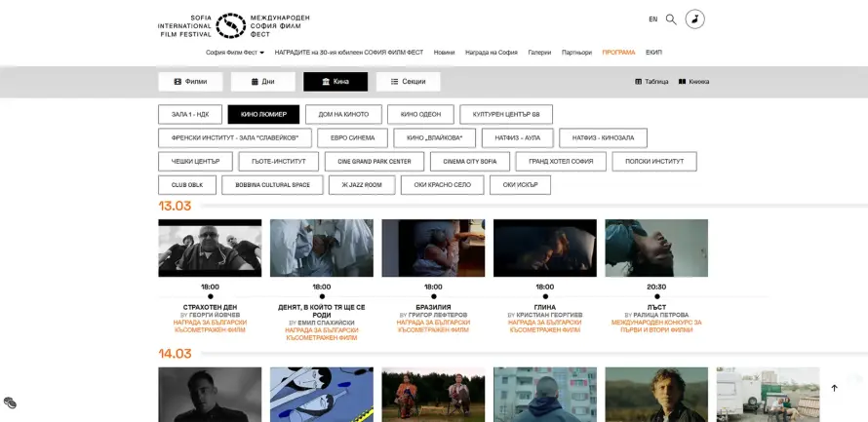
Task: Select the ЧЕШКИ ЦЕНТЪР venue
Action: tap(195, 162)
